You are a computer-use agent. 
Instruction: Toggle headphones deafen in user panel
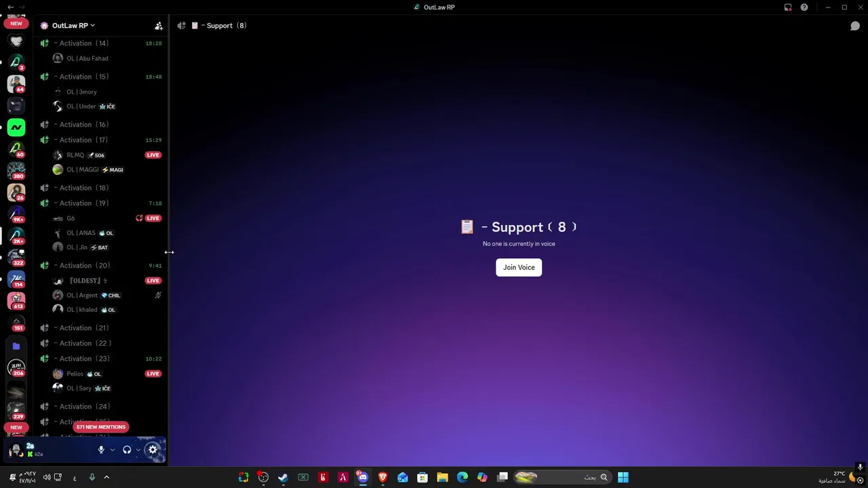[127, 449]
